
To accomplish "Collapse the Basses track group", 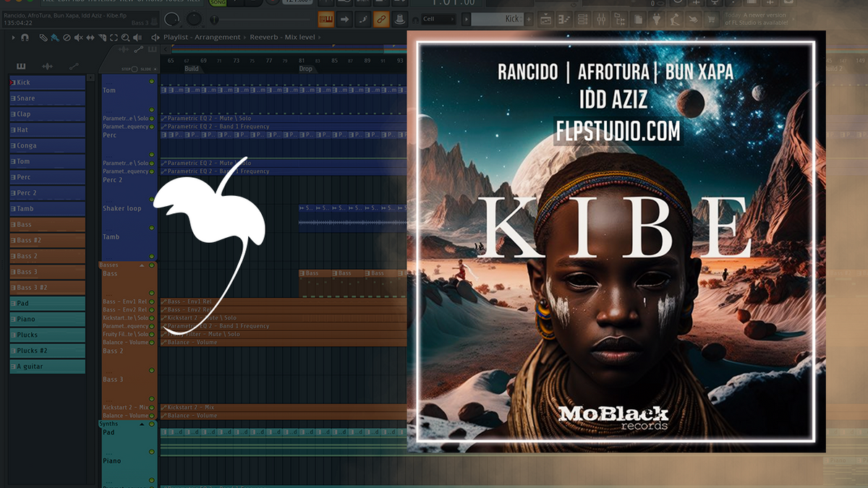I will [142, 264].
